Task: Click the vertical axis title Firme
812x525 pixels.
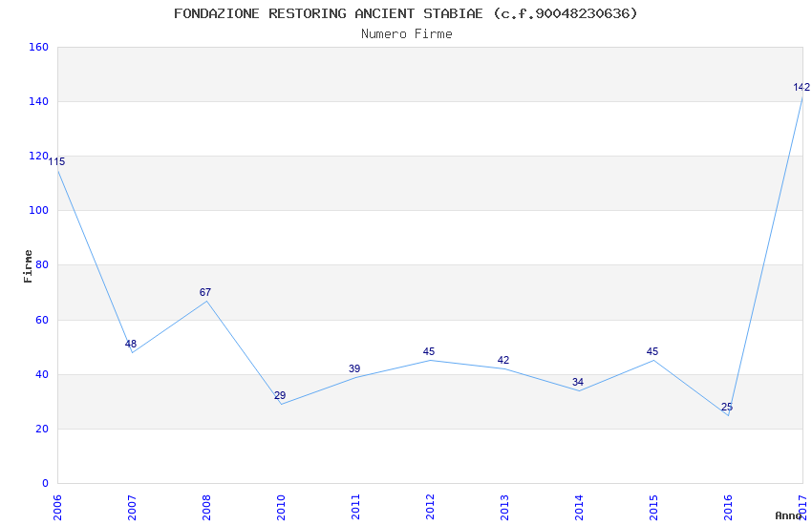Action: [28, 266]
